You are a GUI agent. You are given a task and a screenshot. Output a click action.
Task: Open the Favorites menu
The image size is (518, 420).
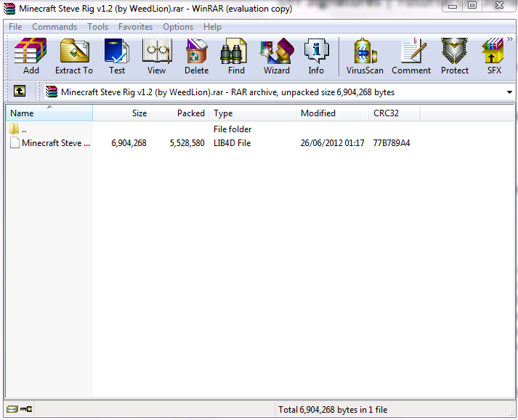(135, 27)
